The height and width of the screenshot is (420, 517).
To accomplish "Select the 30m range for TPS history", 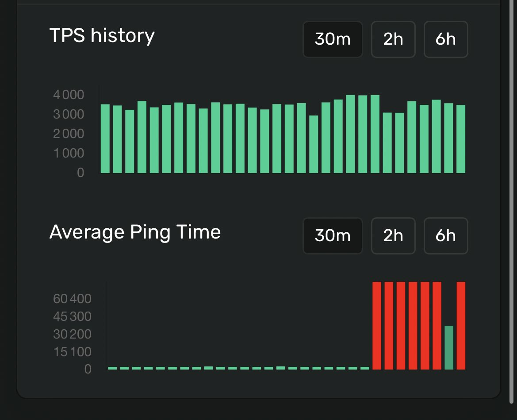I will 332,39.
